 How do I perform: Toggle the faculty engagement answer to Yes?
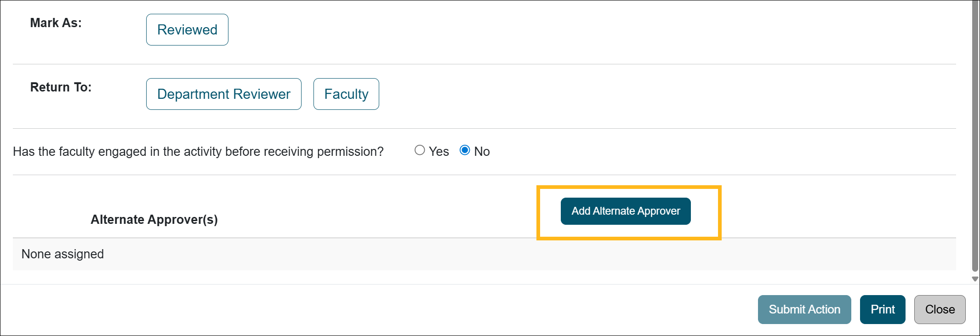tap(420, 150)
